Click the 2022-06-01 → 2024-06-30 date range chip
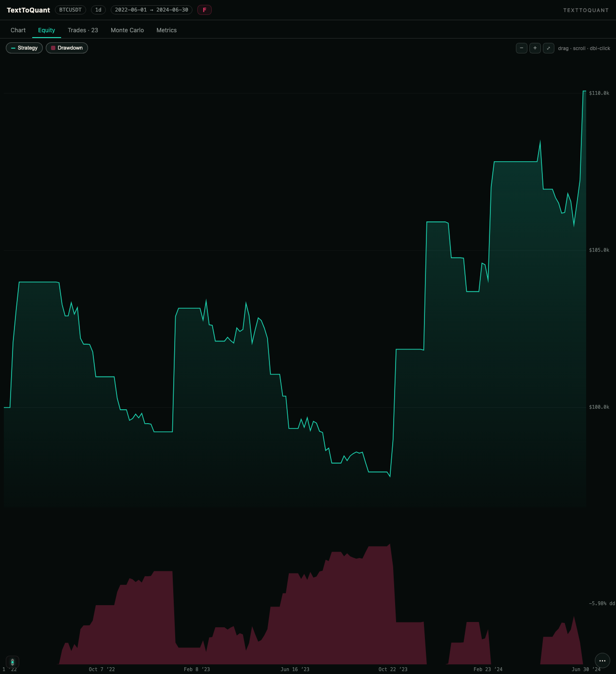This screenshot has width=616, height=674. pyautogui.click(x=152, y=10)
